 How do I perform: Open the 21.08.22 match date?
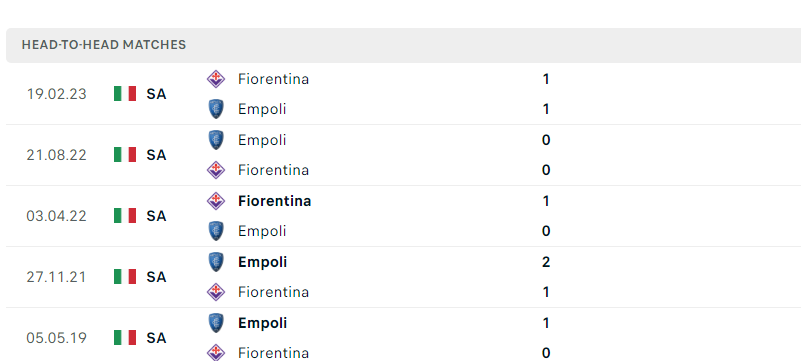tap(57, 155)
